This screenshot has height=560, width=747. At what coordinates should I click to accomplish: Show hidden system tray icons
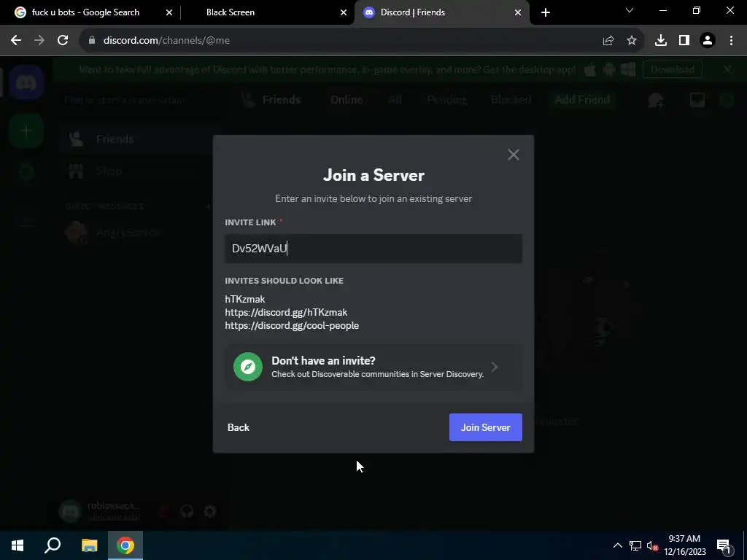[x=617, y=545]
